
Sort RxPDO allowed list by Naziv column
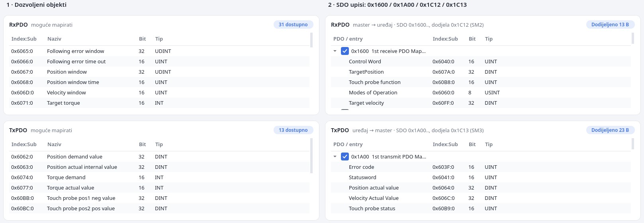54,39
